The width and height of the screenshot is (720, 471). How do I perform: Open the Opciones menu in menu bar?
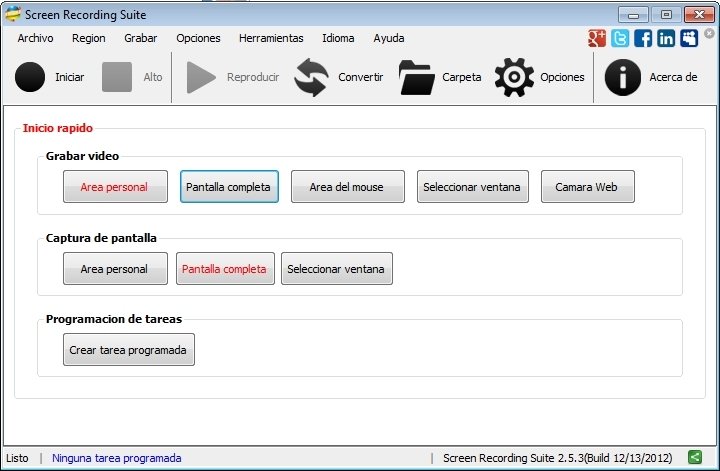[x=198, y=38]
